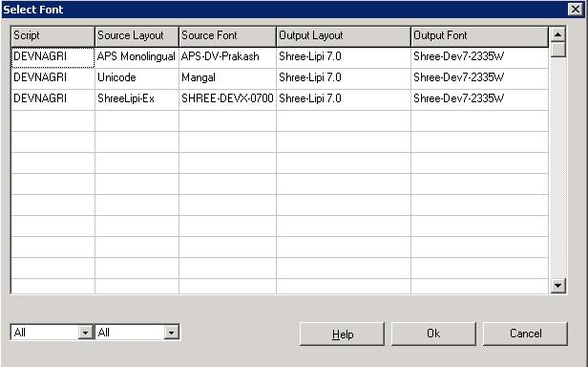Select the SHREE-DEVX-0700 source font
The width and height of the screenshot is (588, 367).
[227, 99]
